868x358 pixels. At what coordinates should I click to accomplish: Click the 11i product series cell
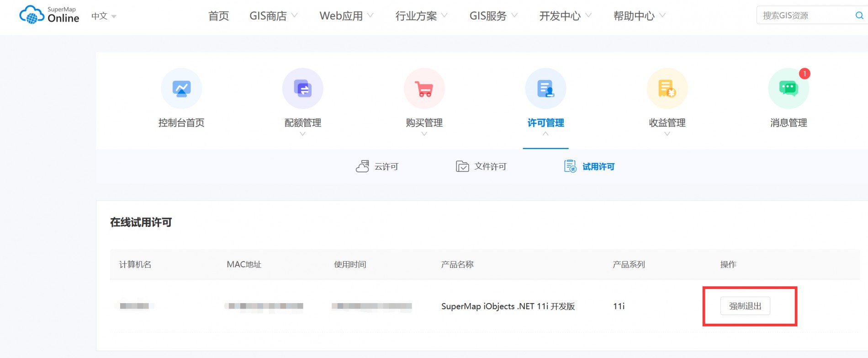point(619,306)
